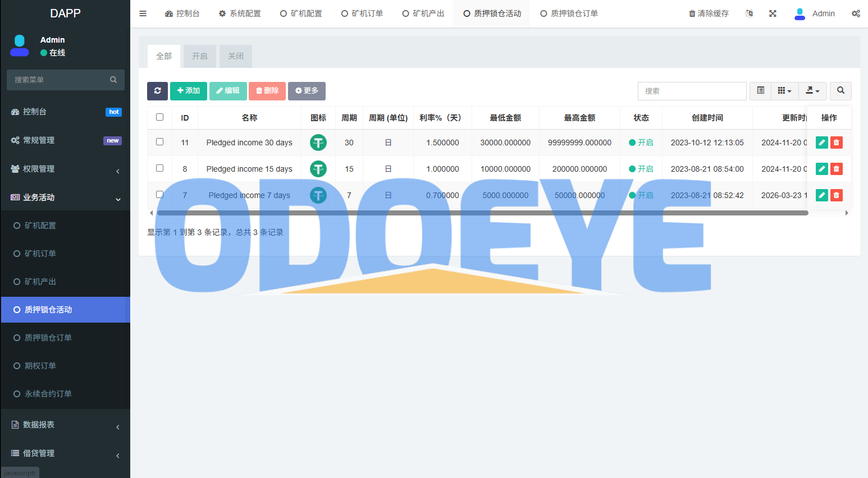Check the row with ID 7
868x478 pixels.
click(x=159, y=195)
